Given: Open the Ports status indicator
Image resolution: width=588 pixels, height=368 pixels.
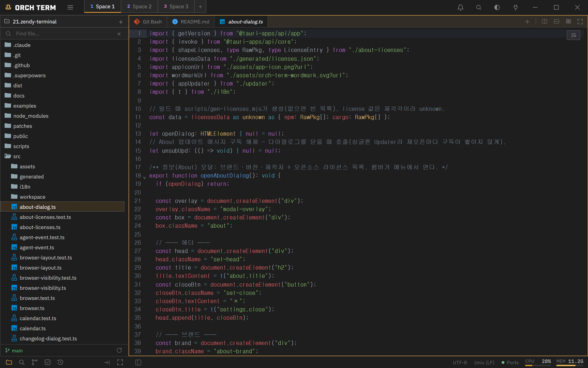Looking at the screenshot, I should [510, 362].
